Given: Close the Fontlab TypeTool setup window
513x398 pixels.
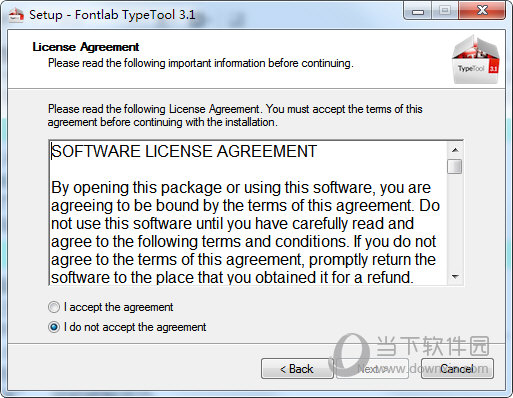Looking at the screenshot, I should (x=482, y=11).
